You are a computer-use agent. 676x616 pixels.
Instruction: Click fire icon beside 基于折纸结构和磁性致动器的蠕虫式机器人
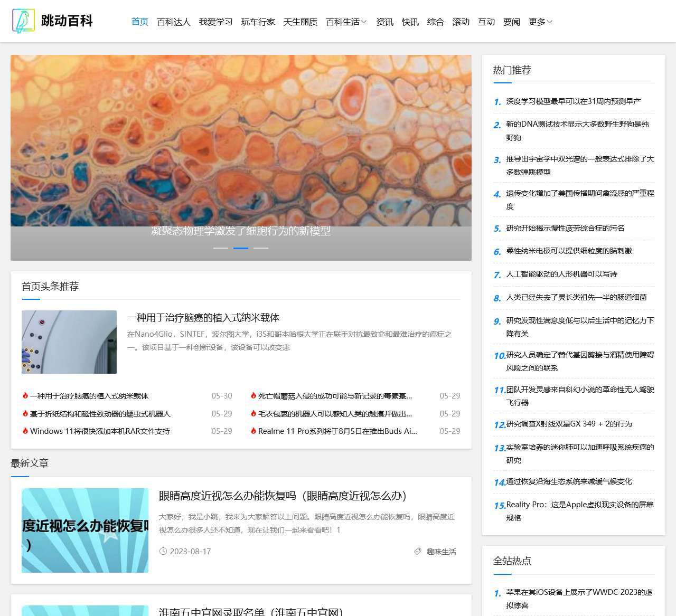tap(25, 413)
